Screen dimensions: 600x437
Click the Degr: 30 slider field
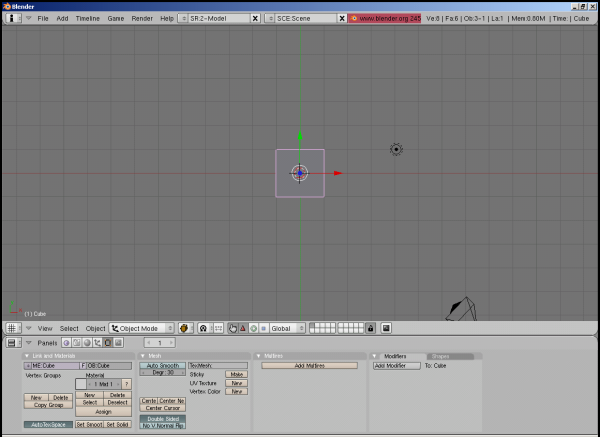click(x=162, y=373)
